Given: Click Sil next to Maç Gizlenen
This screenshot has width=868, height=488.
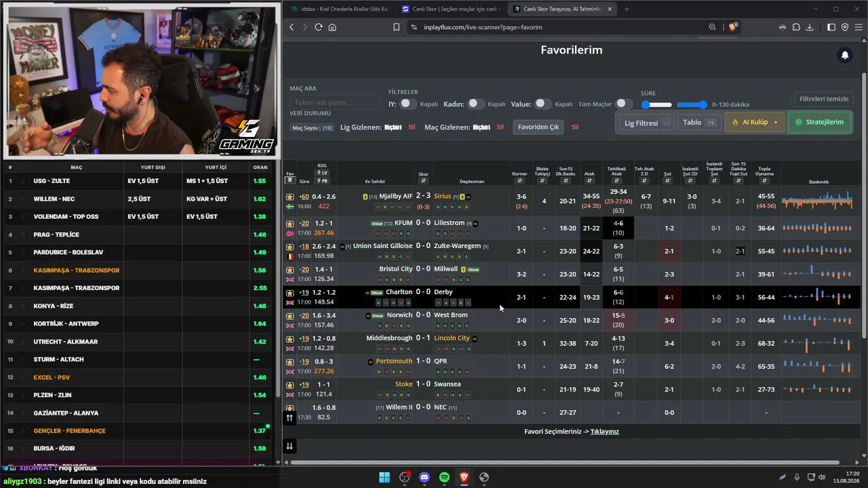Looking at the screenshot, I should point(500,127).
